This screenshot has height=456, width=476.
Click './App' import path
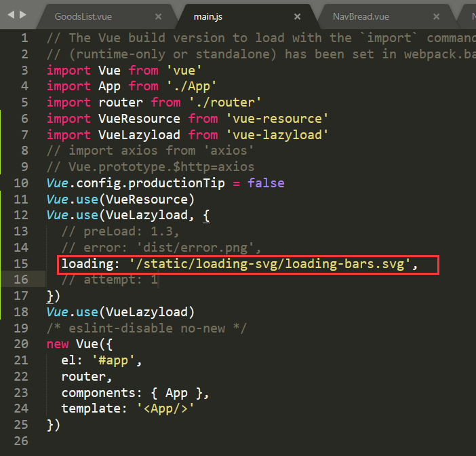[192, 86]
